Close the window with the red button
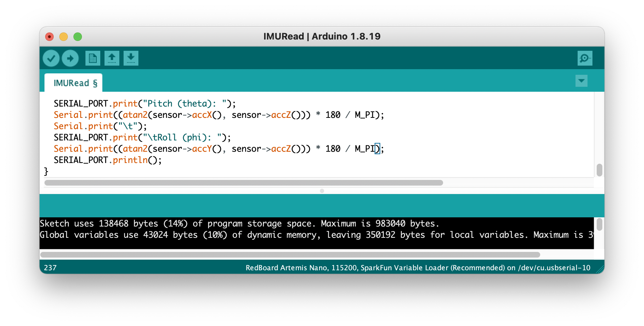The height and width of the screenshot is (326, 644). coord(49,37)
